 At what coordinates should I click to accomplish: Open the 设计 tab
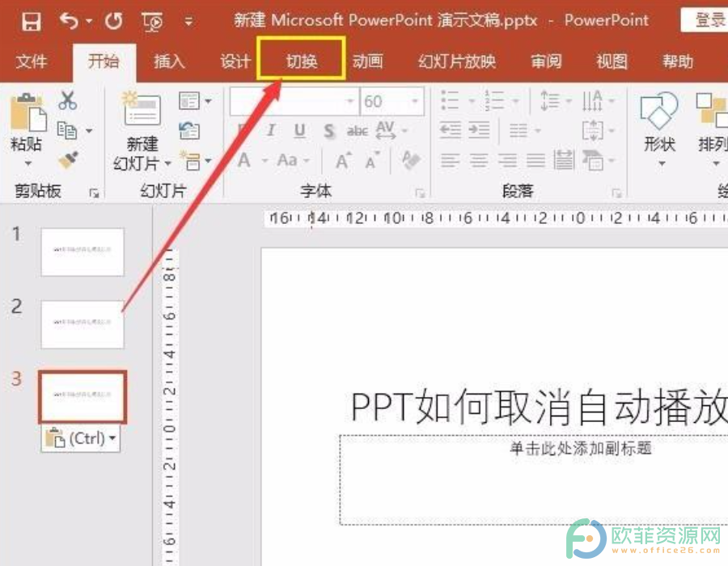[x=235, y=61]
